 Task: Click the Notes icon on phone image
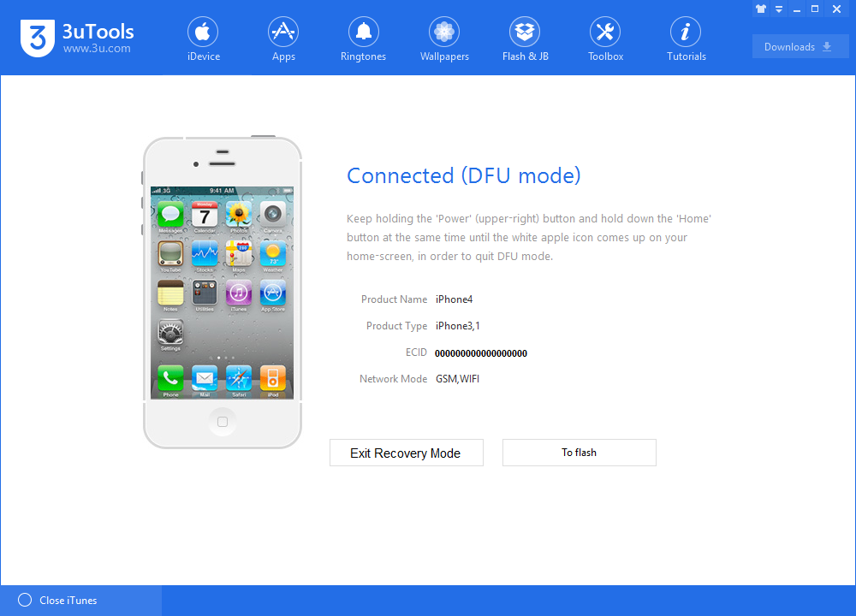pyautogui.click(x=171, y=293)
